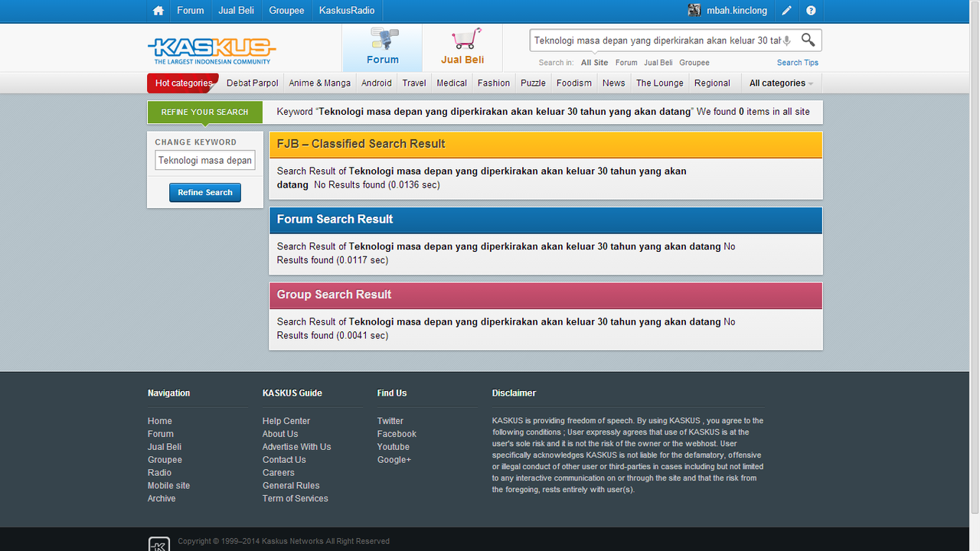980x551 pixels.
Task: Select Jual Beli search scope
Action: [658, 63]
